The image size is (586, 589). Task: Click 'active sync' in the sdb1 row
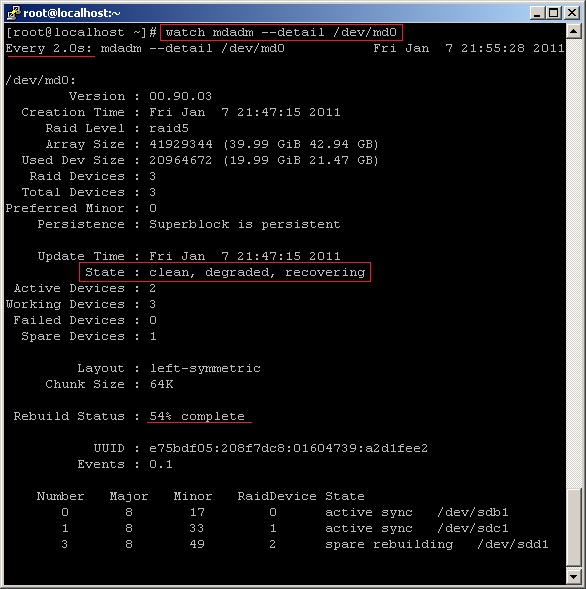click(369, 512)
